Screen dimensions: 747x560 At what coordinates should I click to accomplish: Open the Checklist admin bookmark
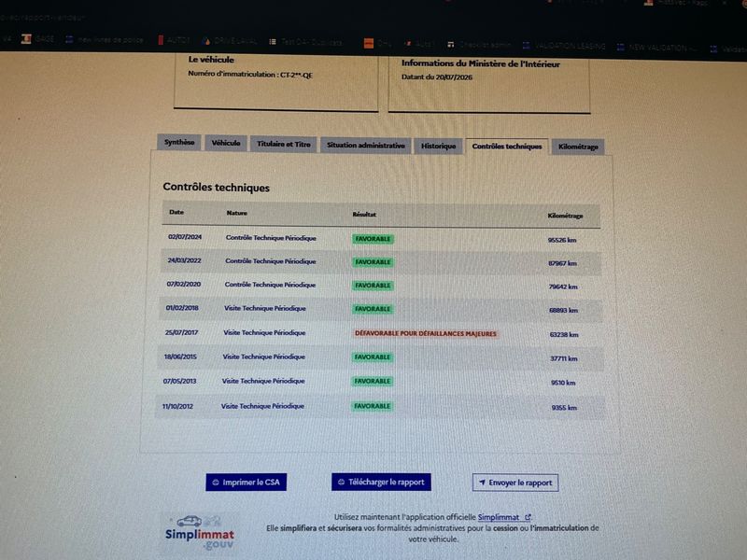point(479,45)
